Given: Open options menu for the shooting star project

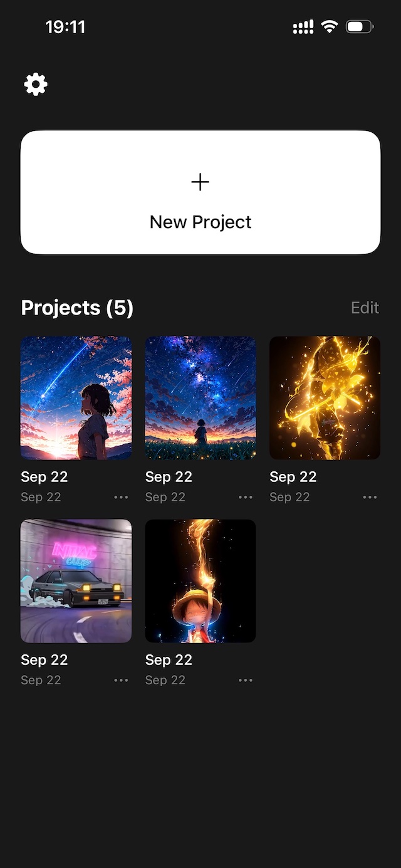Looking at the screenshot, I should coord(120,496).
